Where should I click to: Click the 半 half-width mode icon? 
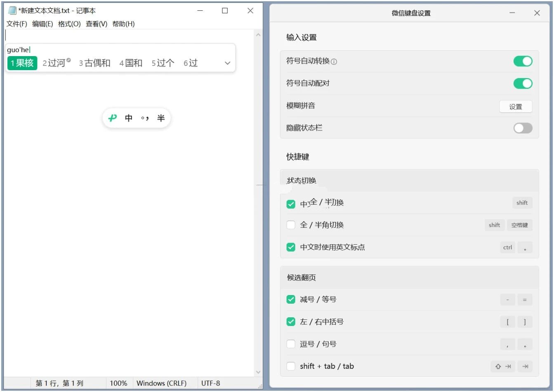pyautogui.click(x=161, y=118)
